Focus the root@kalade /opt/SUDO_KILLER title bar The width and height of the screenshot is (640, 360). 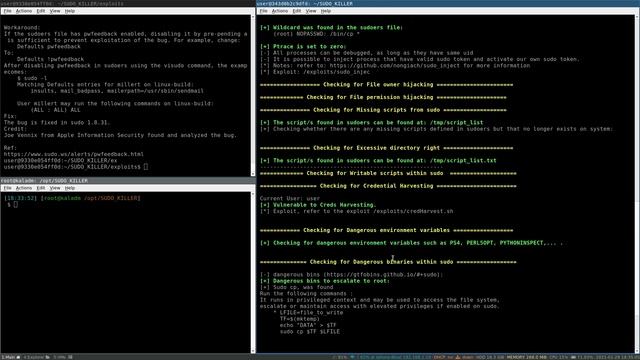coord(128,180)
